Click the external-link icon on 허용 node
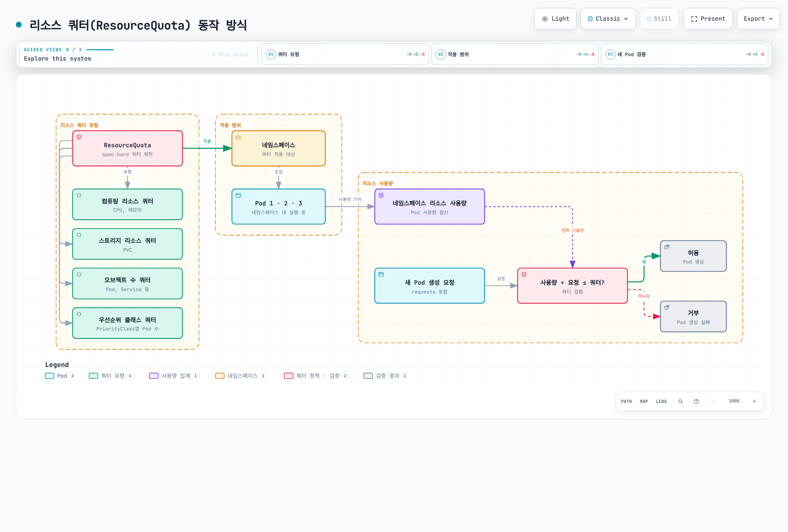788x532 pixels. [667, 247]
